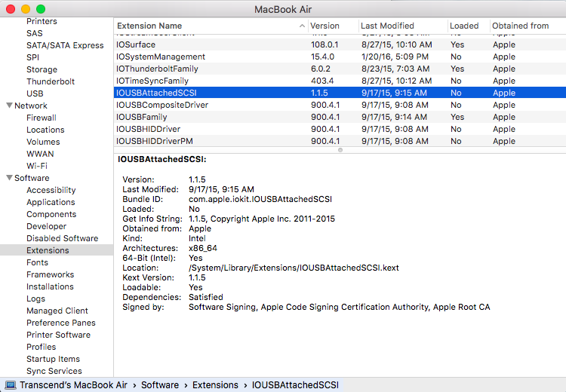
Task: Click the Architectures value x86_64
Action: 203,248
